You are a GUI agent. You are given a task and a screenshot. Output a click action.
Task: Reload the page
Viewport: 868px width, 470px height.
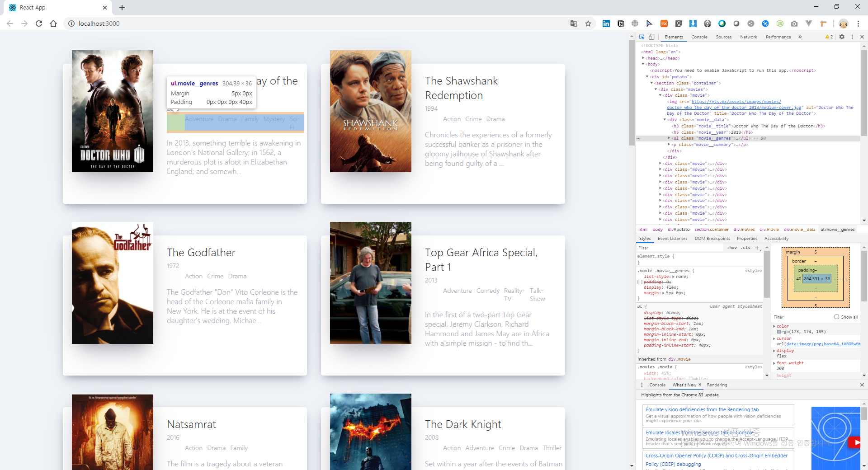tap(39, 23)
